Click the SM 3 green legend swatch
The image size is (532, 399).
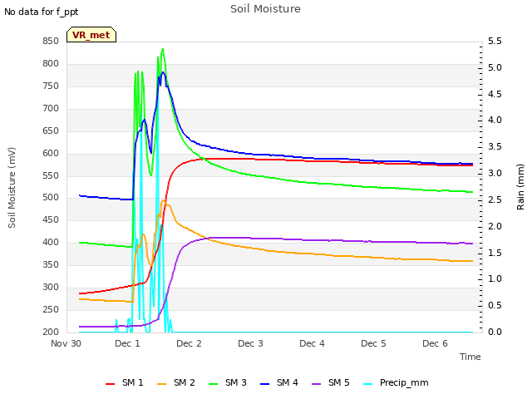point(214,384)
